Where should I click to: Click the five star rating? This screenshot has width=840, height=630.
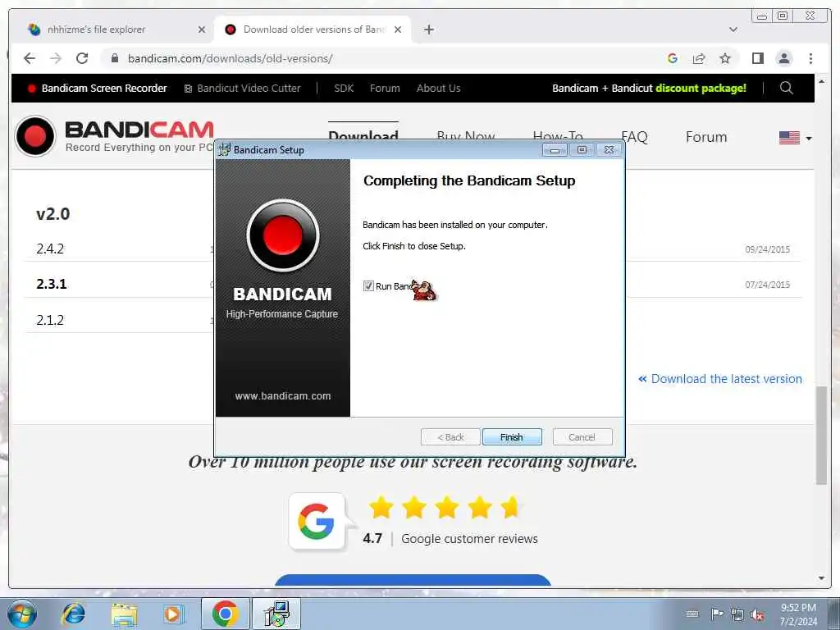(445, 507)
